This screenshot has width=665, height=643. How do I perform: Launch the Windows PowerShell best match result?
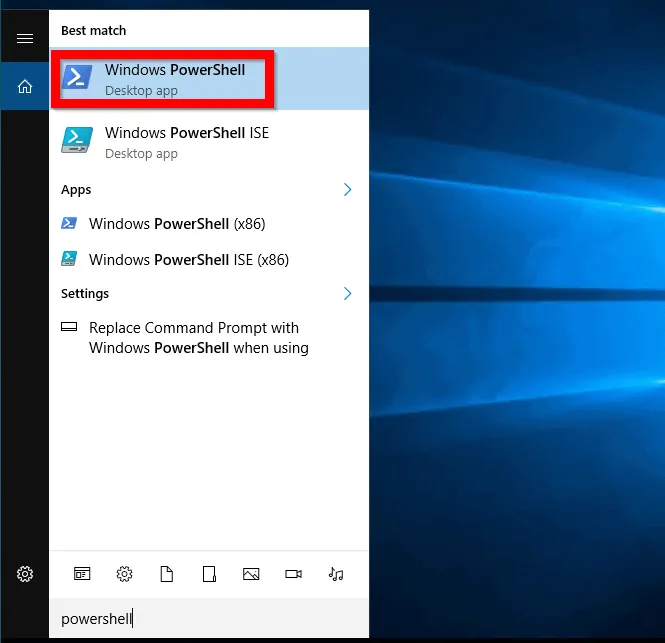pos(209,79)
